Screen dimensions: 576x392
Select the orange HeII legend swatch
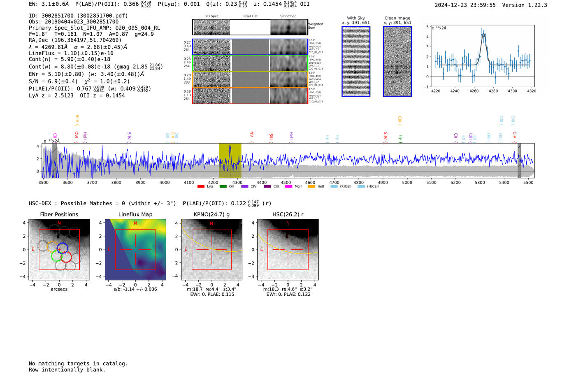point(311,187)
